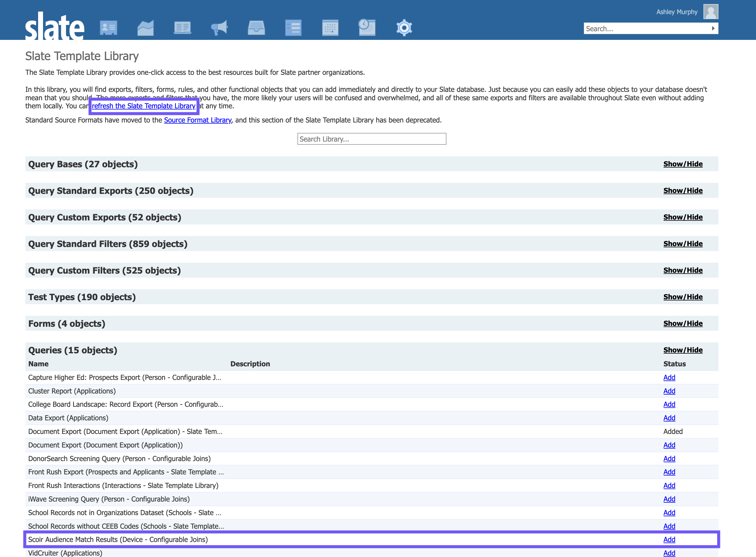
Task: Open the Scheduler clock icon
Action: click(x=367, y=27)
